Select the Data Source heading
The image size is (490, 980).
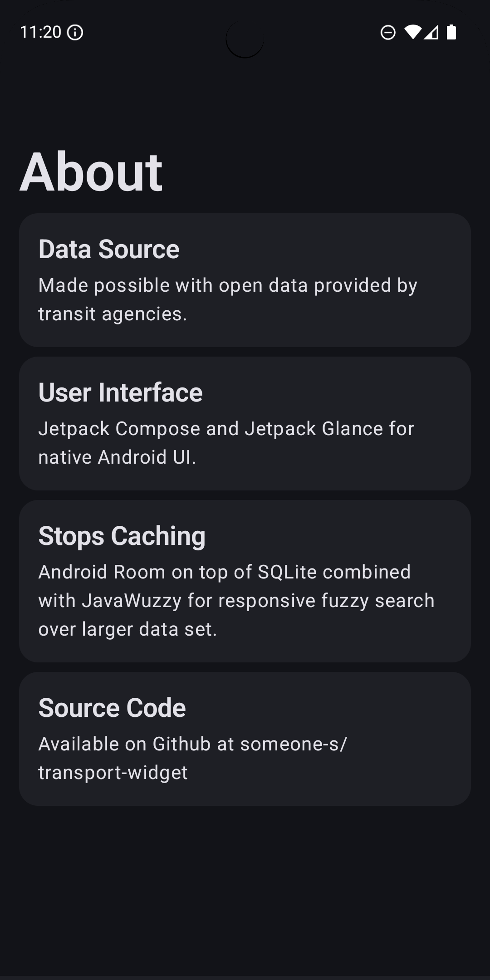[x=109, y=249]
